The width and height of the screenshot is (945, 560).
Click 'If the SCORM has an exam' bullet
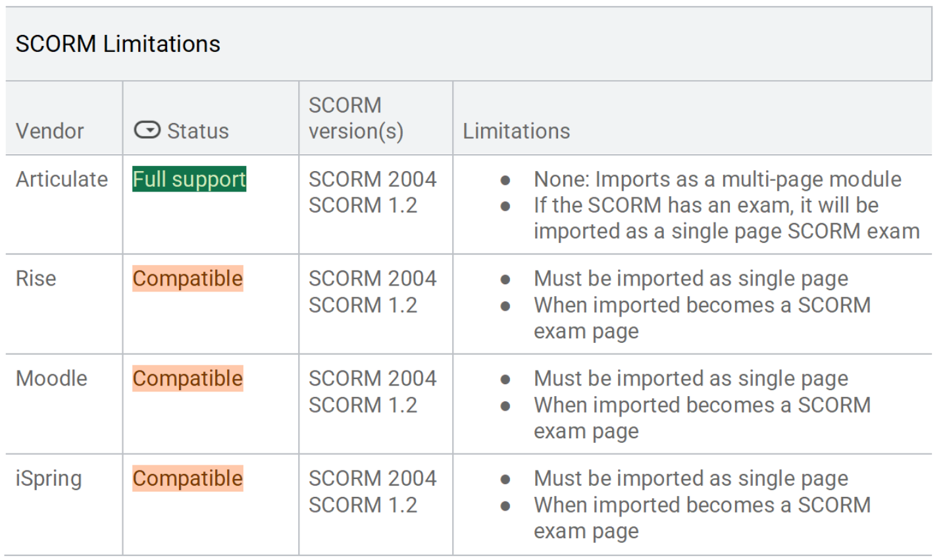click(x=727, y=218)
